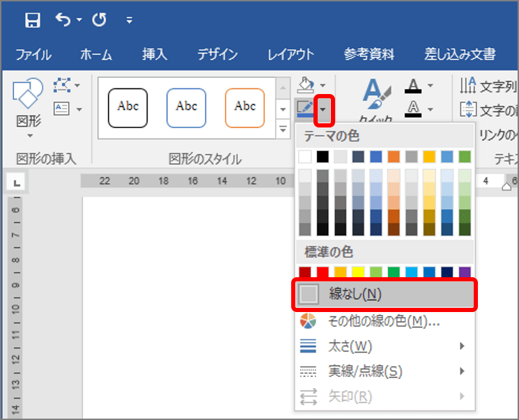Open the Shape Fill dropdown arrow
Image resolution: width=519 pixels, height=420 pixels.
coord(323,86)
